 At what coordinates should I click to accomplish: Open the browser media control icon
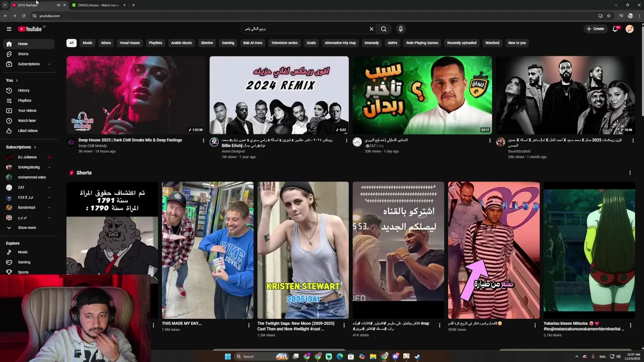(622, 16)
